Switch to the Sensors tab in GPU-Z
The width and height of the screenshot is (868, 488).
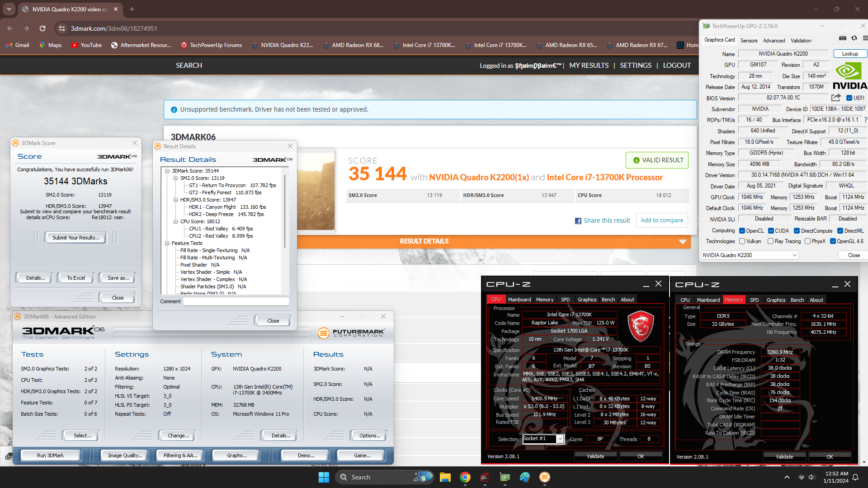(x=749, y=41)
